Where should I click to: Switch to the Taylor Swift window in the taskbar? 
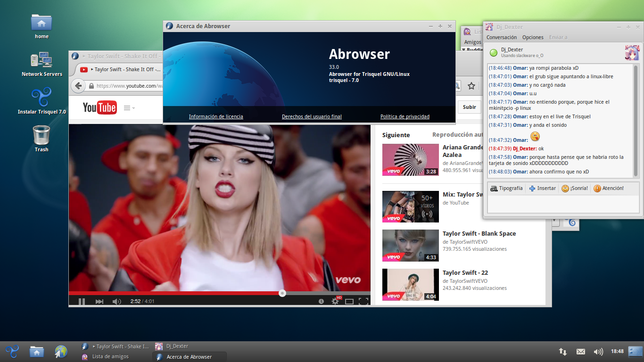pyautogui.click(x=116, y=346)
